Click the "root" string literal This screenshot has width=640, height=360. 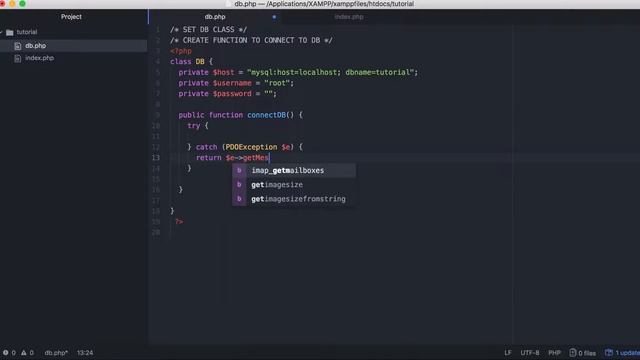pyautogui.click(x=277, y=83)
